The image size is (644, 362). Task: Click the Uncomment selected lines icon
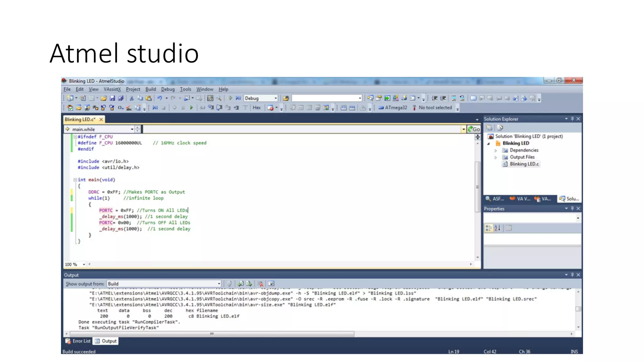tap(462, 98)
